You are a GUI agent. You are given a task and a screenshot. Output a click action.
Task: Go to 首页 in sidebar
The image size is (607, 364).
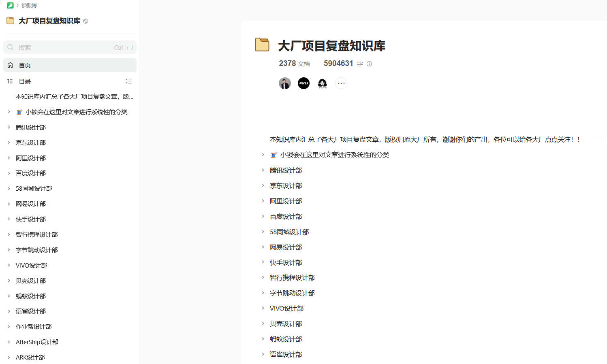point(70,65)
